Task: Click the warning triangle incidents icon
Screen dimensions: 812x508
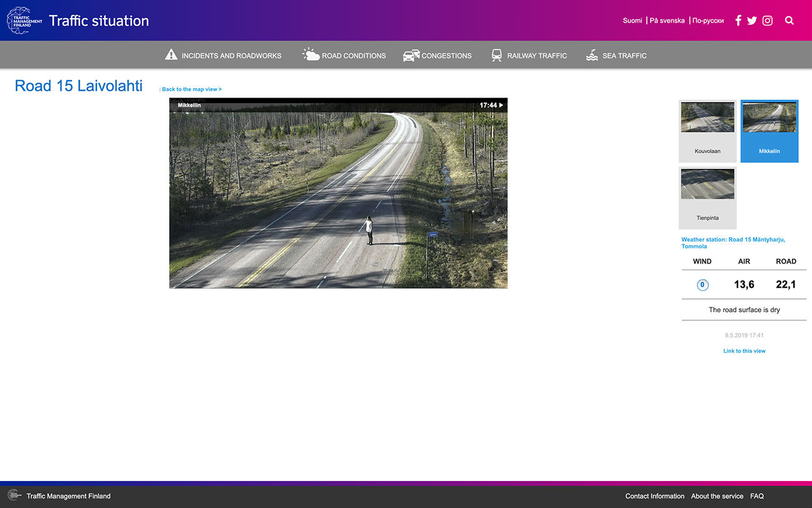Action: click(x=171, y=55)
